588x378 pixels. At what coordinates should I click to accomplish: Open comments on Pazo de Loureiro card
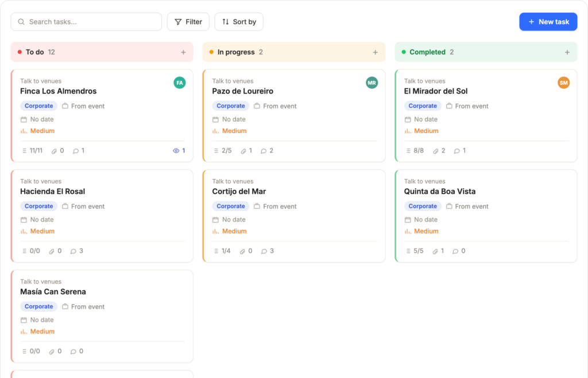[x=267, y=151]
